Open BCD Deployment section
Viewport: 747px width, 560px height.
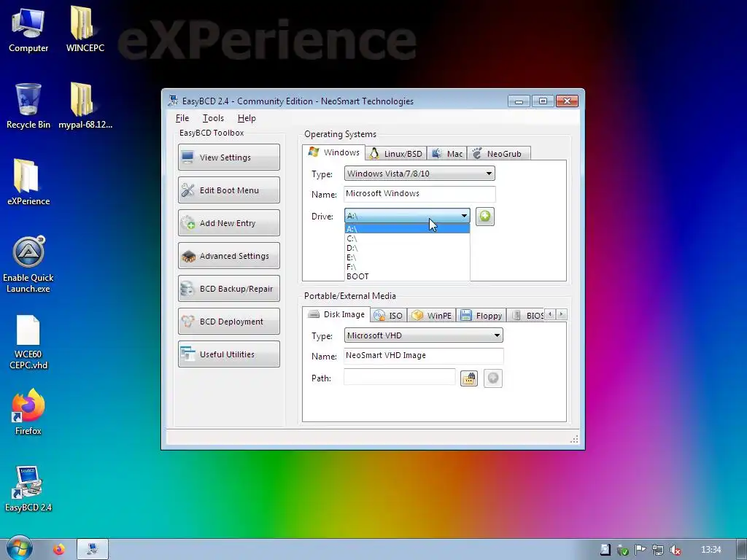pos(228,322)
